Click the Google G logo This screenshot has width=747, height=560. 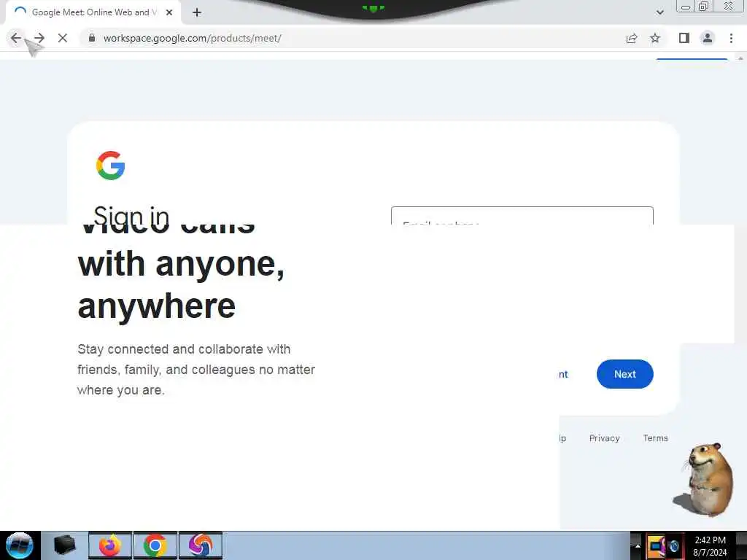pyautogui.click(x=111, y=166)
